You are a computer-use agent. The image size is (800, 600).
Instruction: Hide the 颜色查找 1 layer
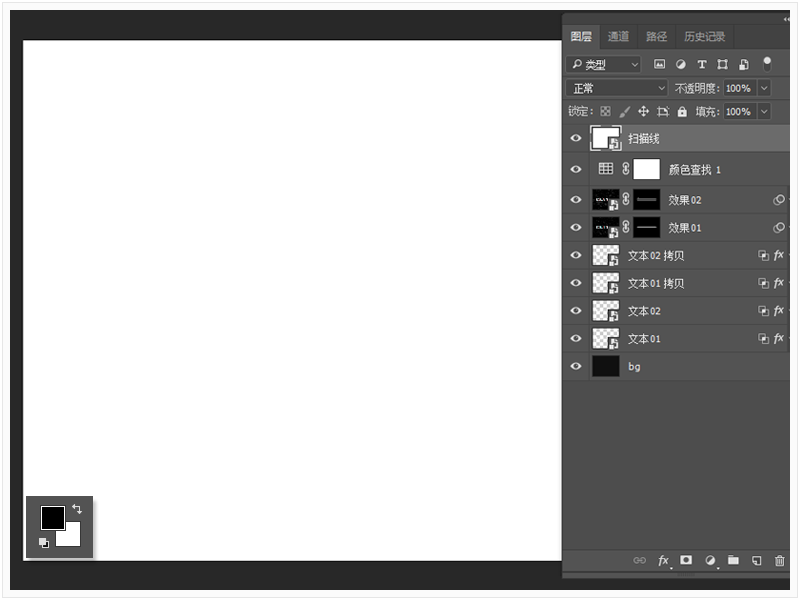[x=576, y=169]
